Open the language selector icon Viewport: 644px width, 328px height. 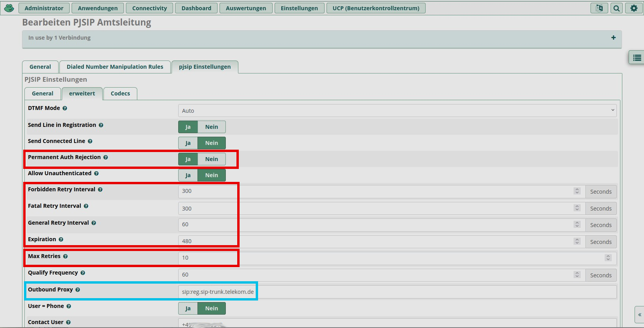point(599,8)
